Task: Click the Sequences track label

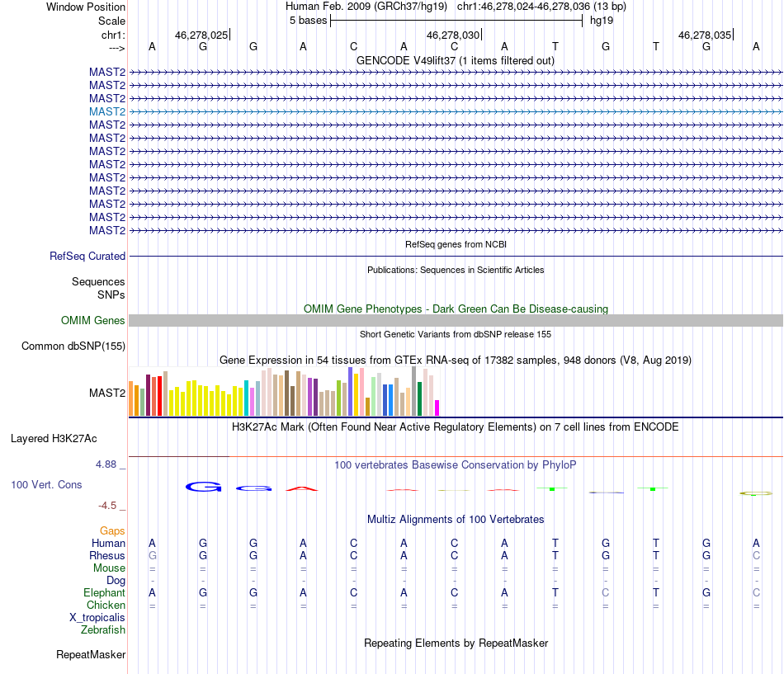Action: pyautogui.click(x=98, y=281)
